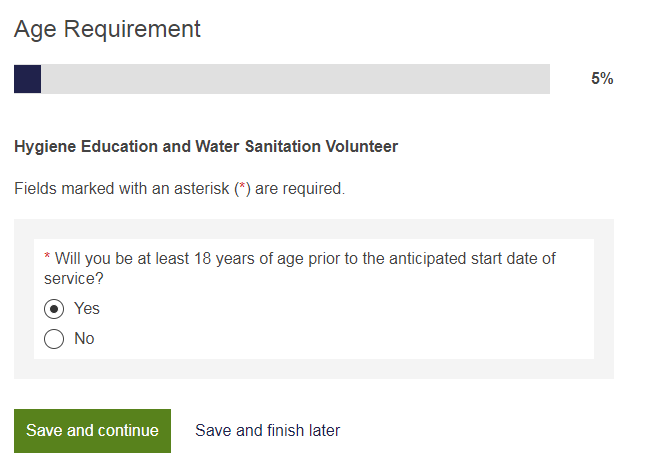Image resolution: width=648 pixels, height=472 pixels.
Task: Select the Yes radio button
Action: pos(54,309)
